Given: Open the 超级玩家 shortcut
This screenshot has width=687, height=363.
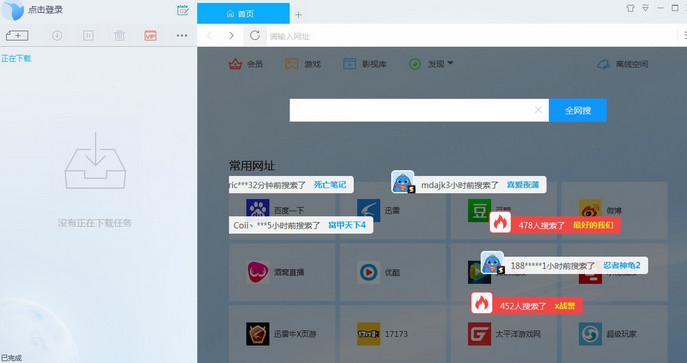Looking at the screenshot, I should [614, 334].
